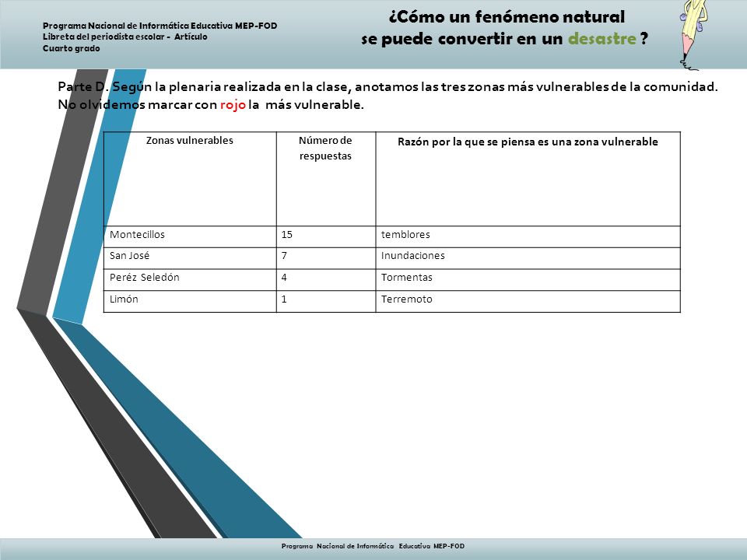Select the 'Terremoto' reason cell
This screenshot has height=560, width=747.
pos(528,302)
